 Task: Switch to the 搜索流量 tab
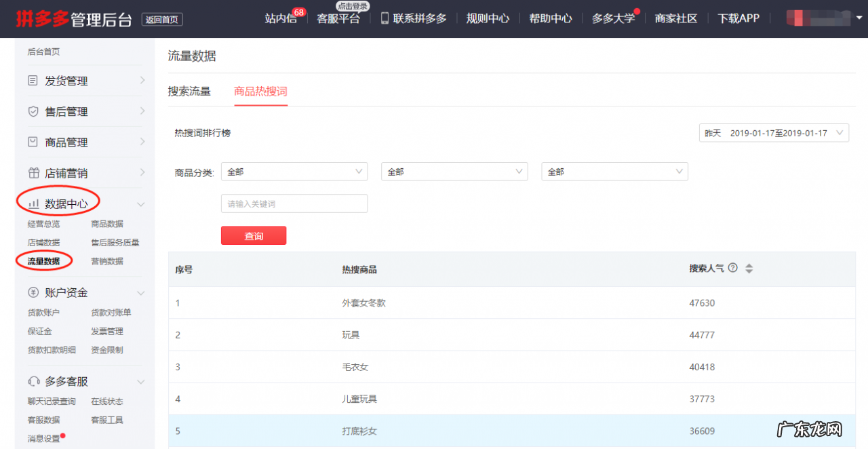pyautogui.click(x=189, y=90)
